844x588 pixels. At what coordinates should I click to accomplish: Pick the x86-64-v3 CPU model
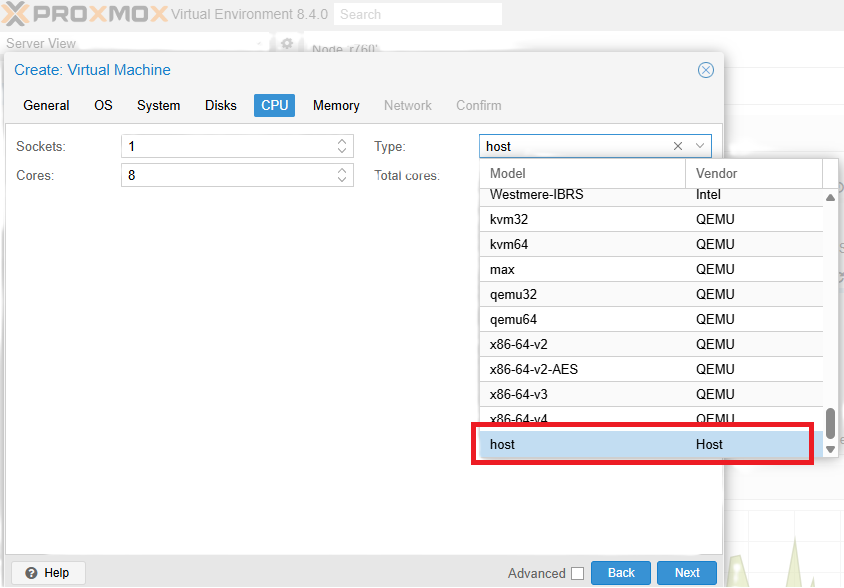pos(651,394)
